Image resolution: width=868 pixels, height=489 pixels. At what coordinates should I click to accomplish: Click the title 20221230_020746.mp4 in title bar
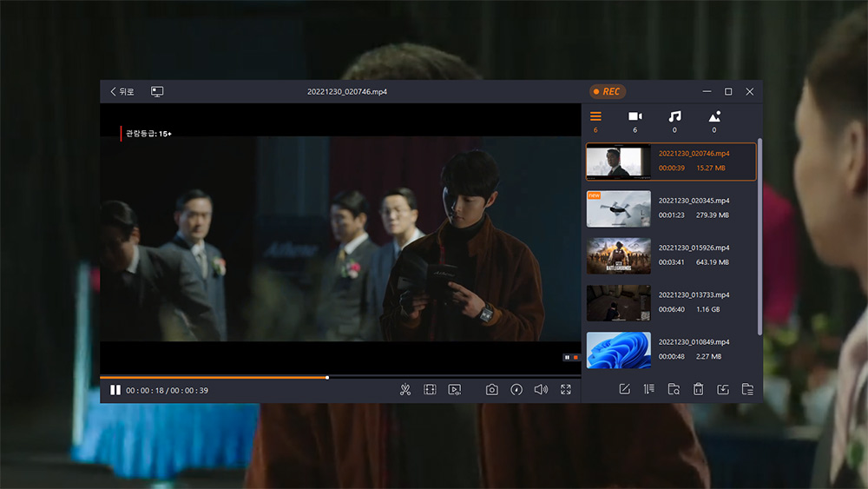coord(347,91)
